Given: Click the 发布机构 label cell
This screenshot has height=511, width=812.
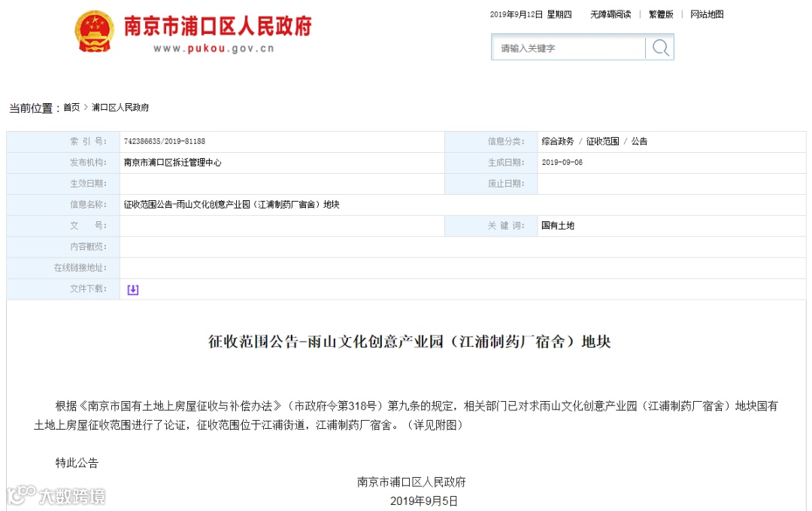Looking at the screenshot, I should click(x=63, y=163).
